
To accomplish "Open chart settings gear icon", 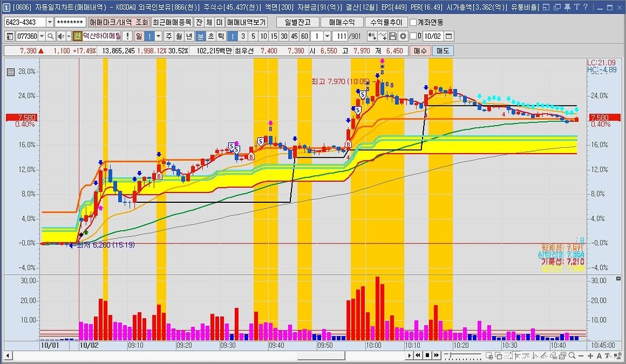I will click(x=403, y=36).
